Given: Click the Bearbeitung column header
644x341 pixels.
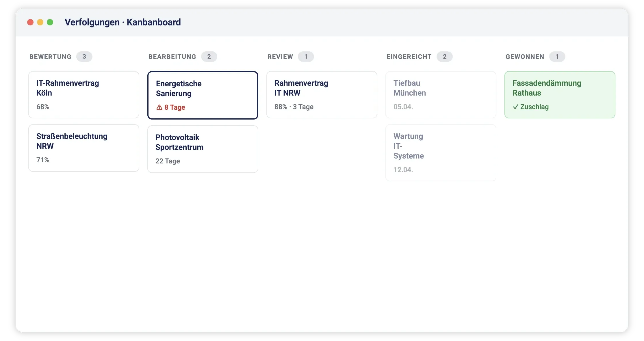Looking at the screenshot, I should click(172, 57).
